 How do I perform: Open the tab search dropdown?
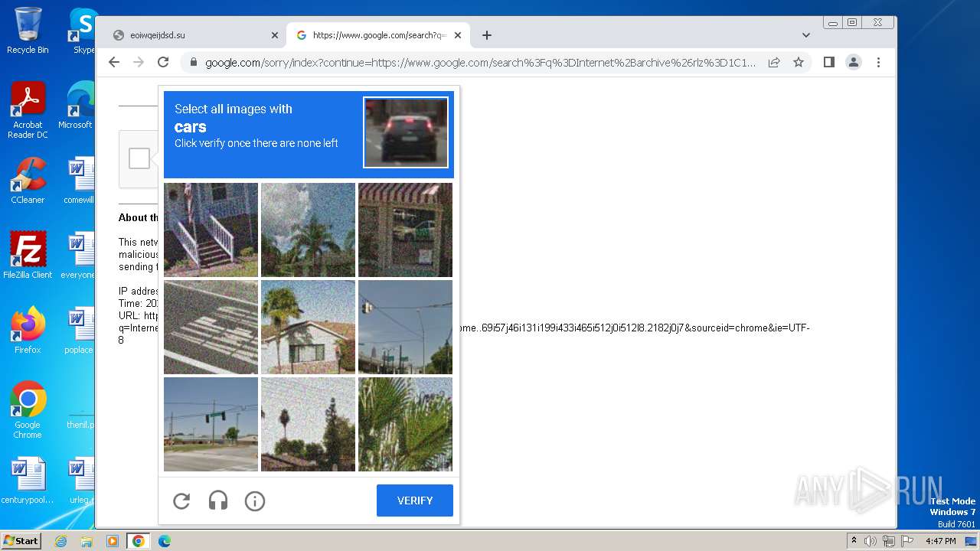[x=806, y=35]
